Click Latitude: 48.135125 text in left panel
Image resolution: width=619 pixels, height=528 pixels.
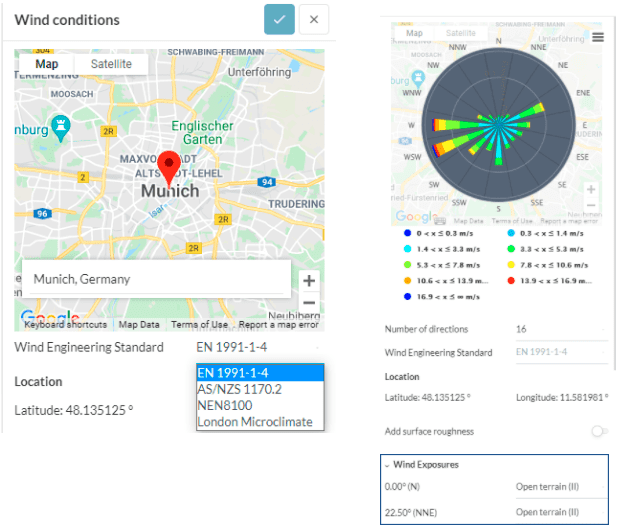click(73, 410)
